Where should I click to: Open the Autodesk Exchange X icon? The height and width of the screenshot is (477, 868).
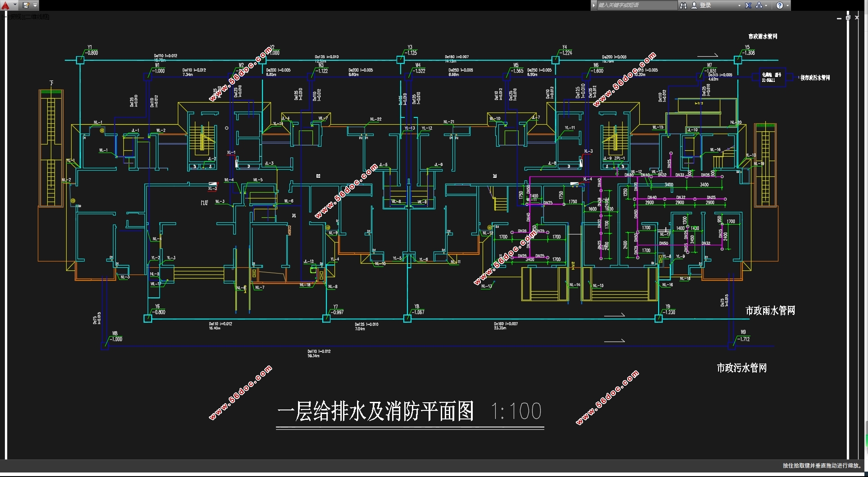click(x=748, y=5)
